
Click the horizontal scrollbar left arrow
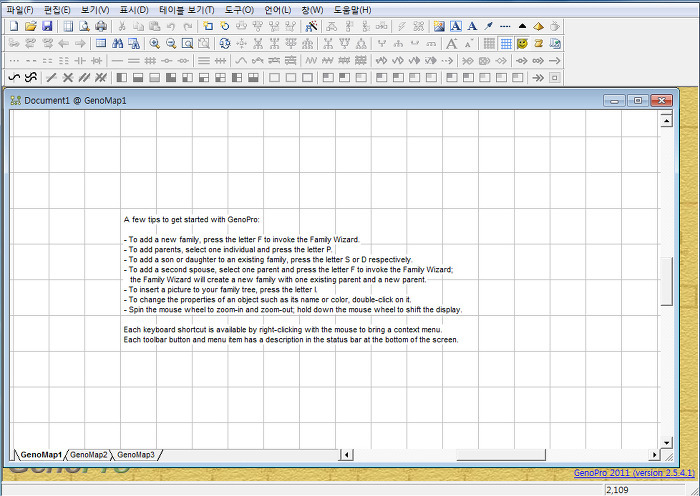(346, 455)
